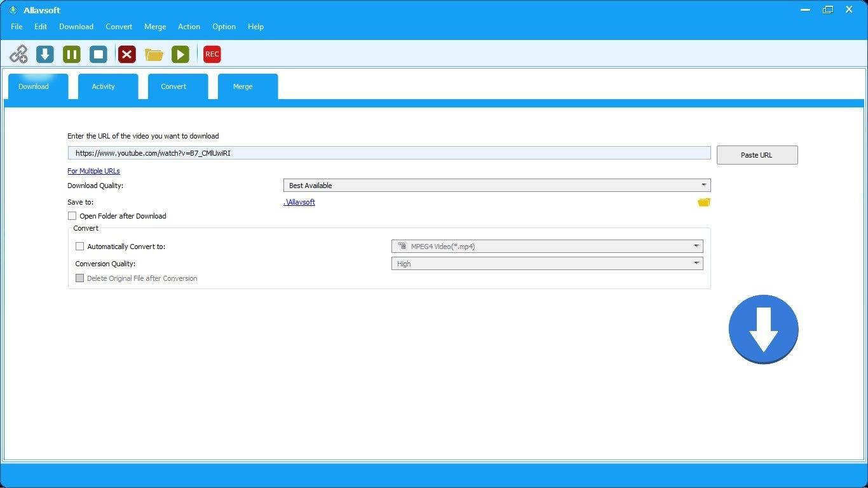Maximize the Allavsoft window
Viewport: 868px width, 488px height.
click(x=827, y=10)
